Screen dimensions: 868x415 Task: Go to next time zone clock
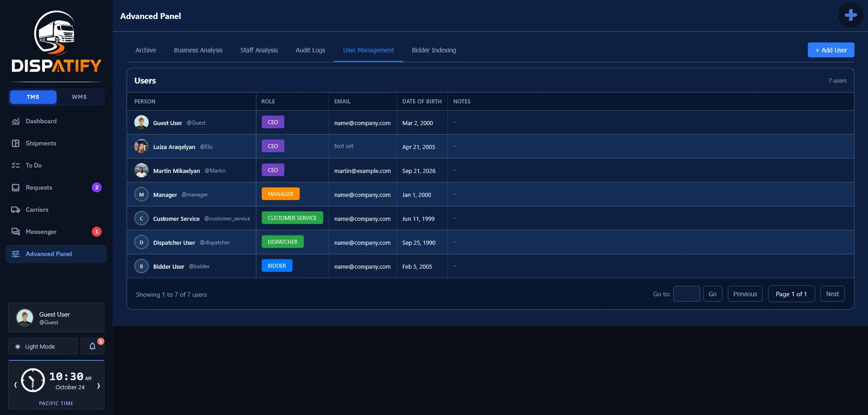click(x=99, y=385)
